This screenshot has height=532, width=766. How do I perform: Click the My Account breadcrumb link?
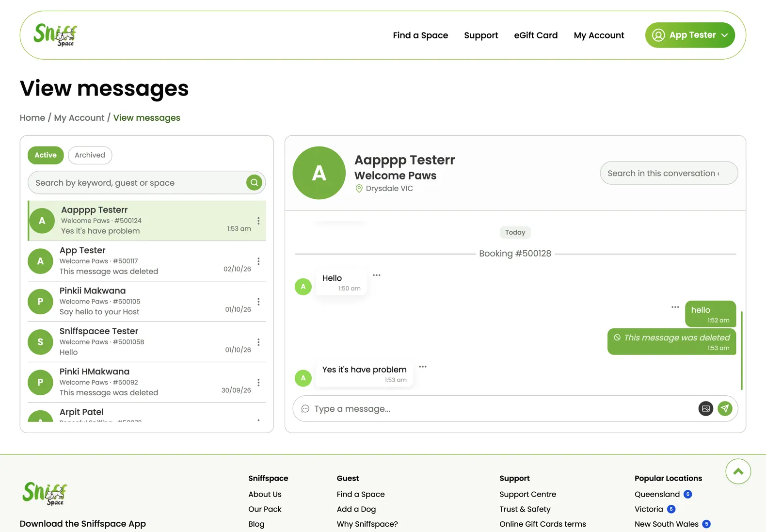[x=79, y=118]
